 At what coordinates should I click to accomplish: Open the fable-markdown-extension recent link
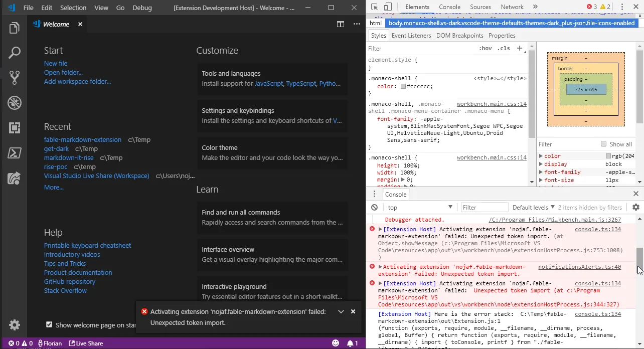pos(83,140)
